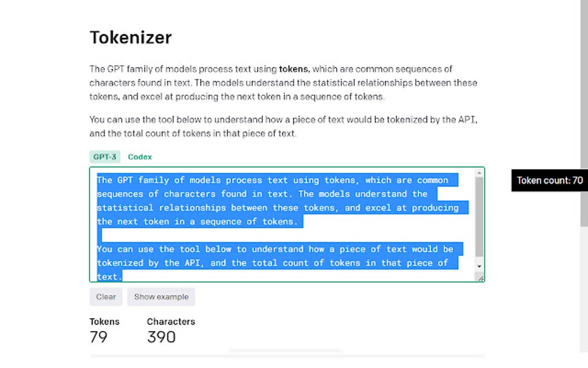
Task: Click the text area's scrollbar down arrow
Action: [480, 266]
